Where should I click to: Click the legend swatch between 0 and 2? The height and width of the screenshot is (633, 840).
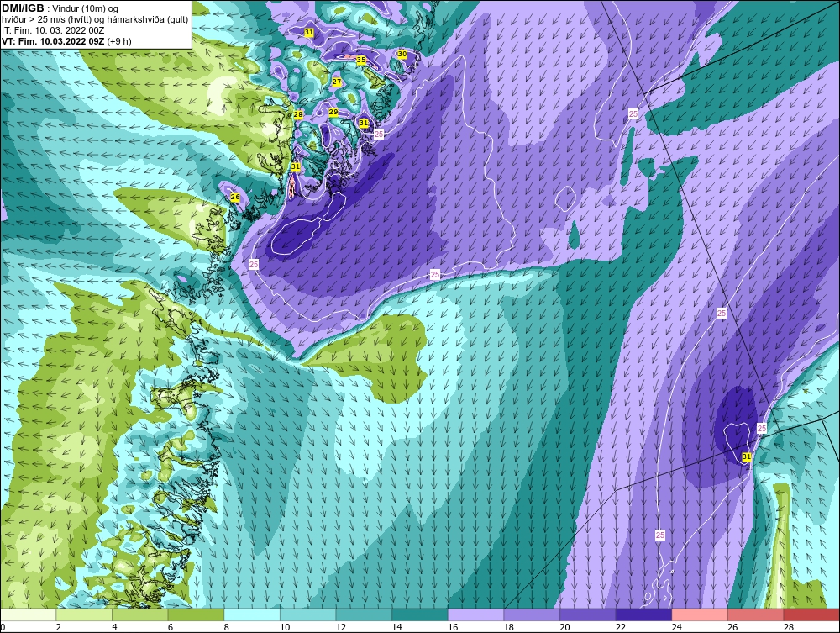pyautogui.click(x=29, y=615)
